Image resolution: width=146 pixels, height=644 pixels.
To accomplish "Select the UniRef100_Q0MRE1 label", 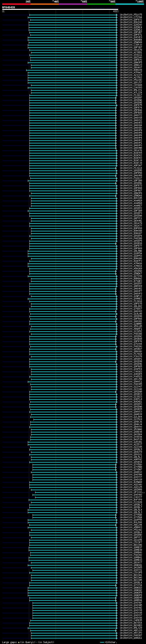I will tap(131, 299).
